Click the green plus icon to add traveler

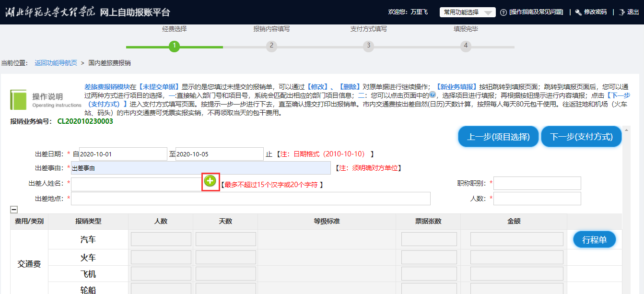tap(210, 181)
